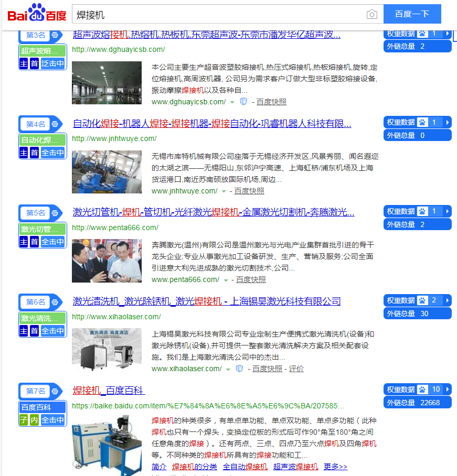Click the 全击中 tag under rank 6

click(53, 331)
